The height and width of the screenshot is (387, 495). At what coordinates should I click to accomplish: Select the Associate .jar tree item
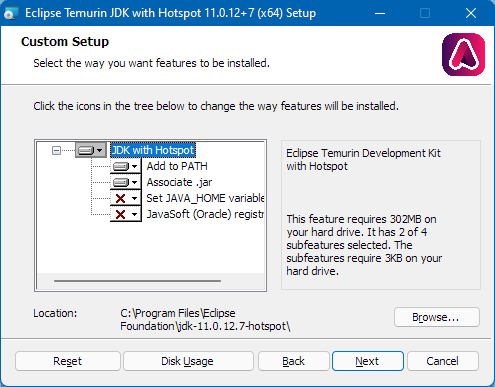179,182
